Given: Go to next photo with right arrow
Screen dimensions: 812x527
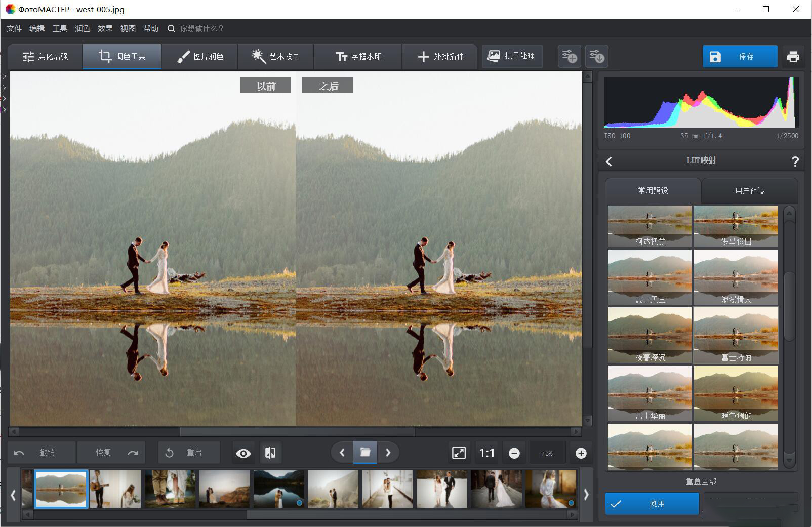Looking at the screenshot, I should (388, 452).
